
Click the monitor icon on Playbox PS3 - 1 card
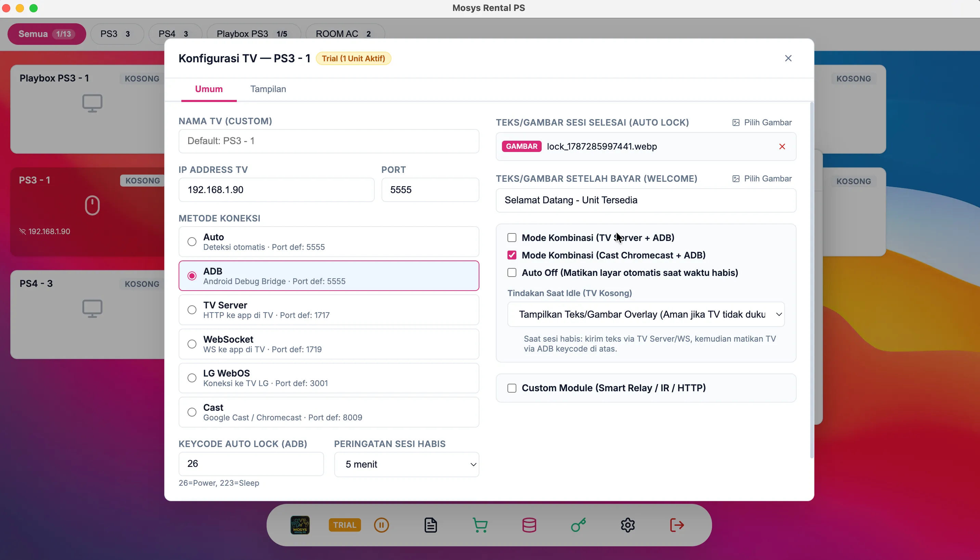click(x=92, y=103)
